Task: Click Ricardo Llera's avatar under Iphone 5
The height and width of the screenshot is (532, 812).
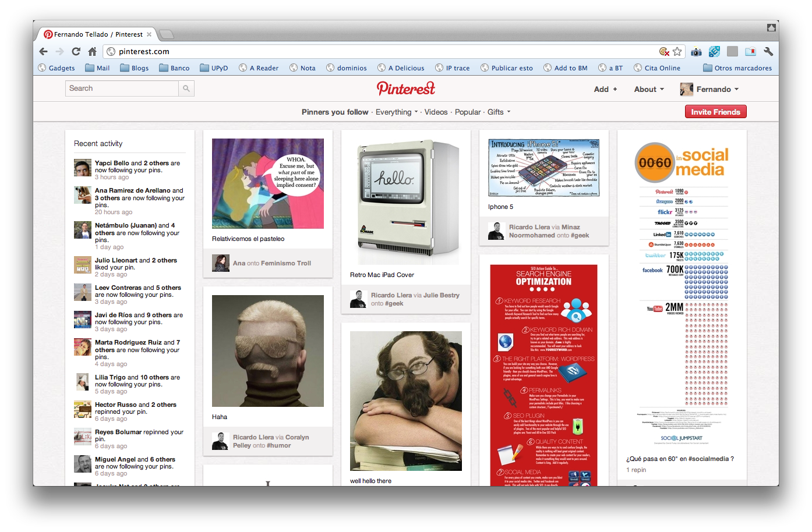Action: [x=496, y=231]
